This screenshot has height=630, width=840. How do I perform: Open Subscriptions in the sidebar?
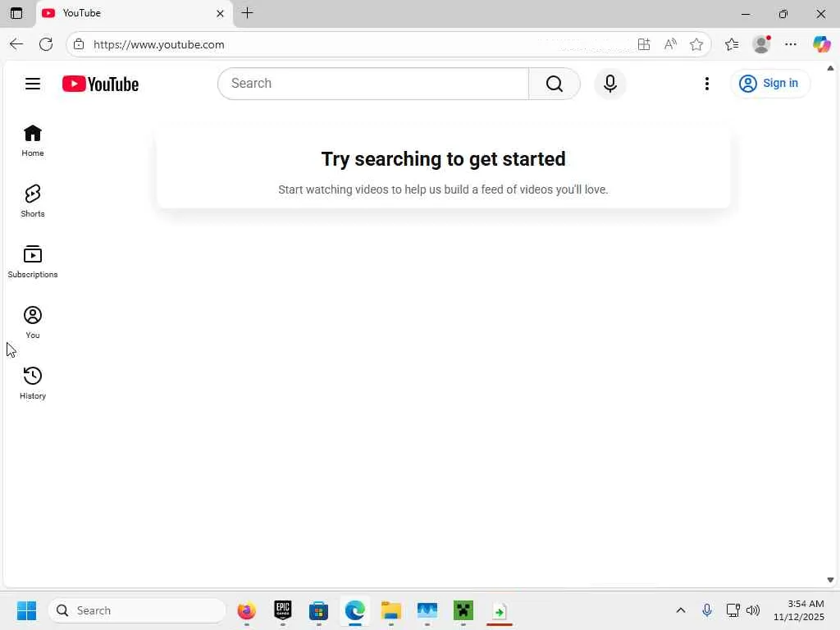click(33, 262)
